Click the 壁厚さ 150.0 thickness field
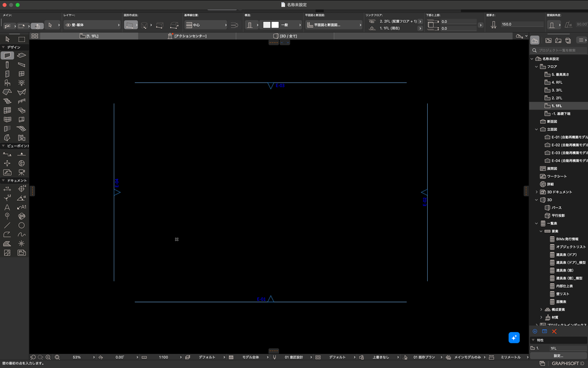Viewport: 588px width, 368px height. (x=521, y=24)
